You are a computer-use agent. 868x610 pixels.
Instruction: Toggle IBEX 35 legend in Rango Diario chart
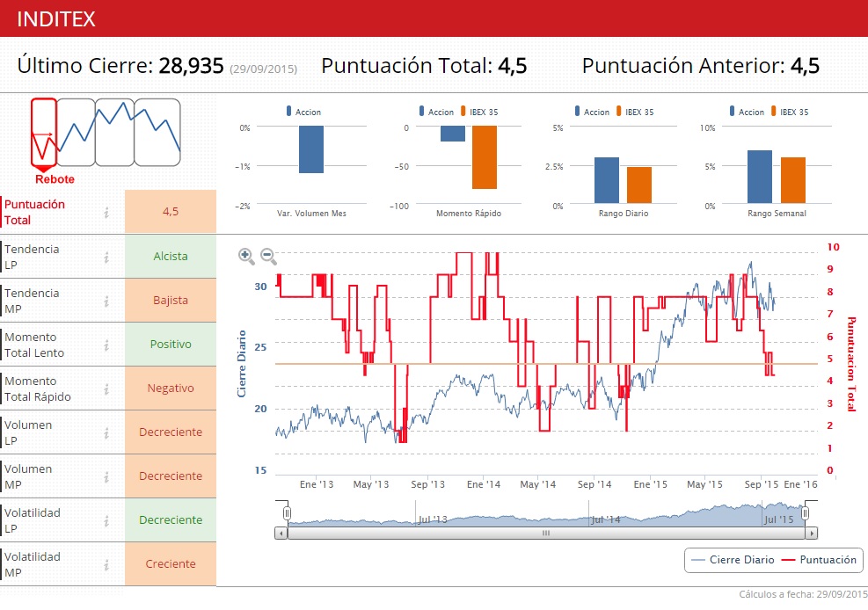635,112
